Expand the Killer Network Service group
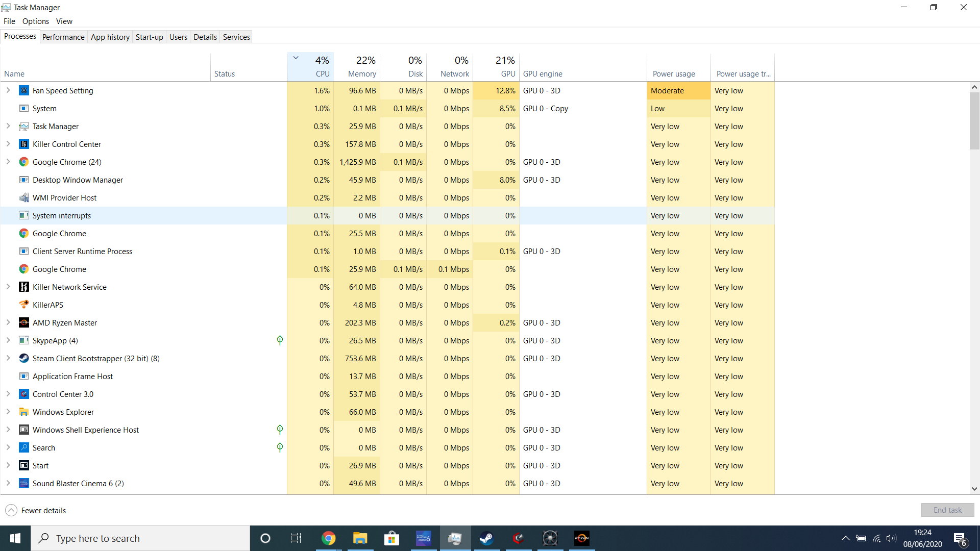This screenshot has height=551, width=980. click(x=8, y=287)
